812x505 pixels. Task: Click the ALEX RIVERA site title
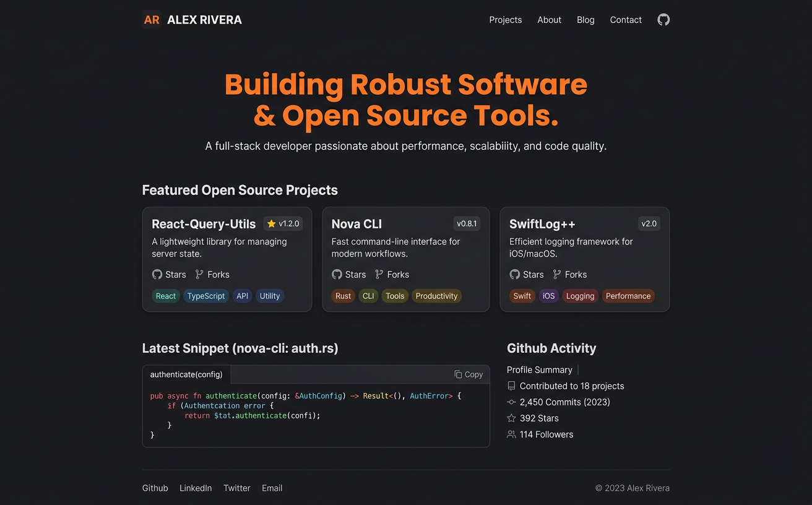[205, 20]
